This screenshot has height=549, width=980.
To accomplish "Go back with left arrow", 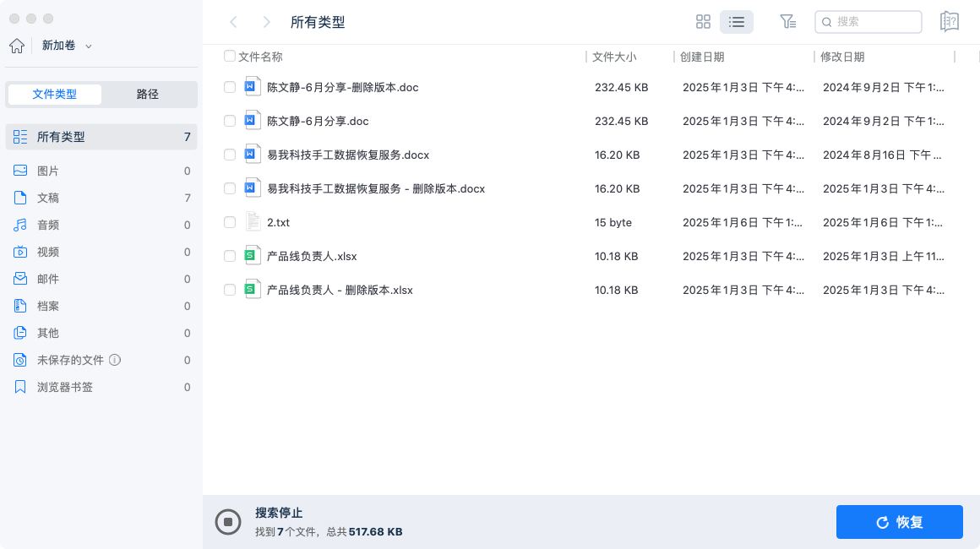I will click(234, 22).
